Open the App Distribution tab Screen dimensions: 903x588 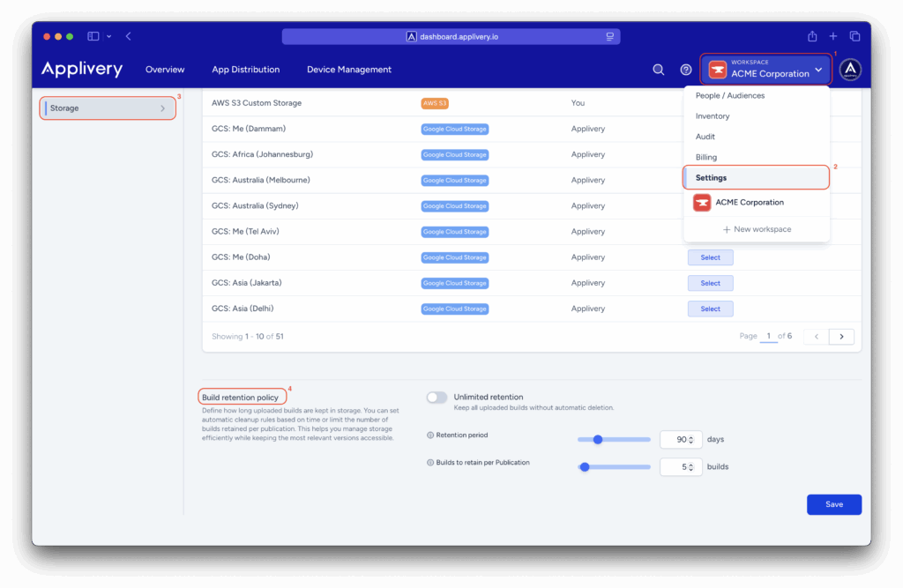245,70
